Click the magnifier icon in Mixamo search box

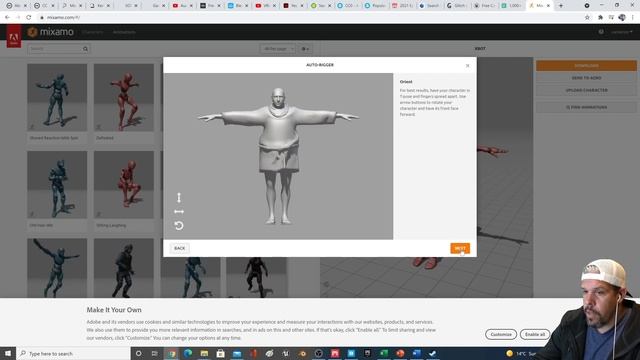pos(85,49)
